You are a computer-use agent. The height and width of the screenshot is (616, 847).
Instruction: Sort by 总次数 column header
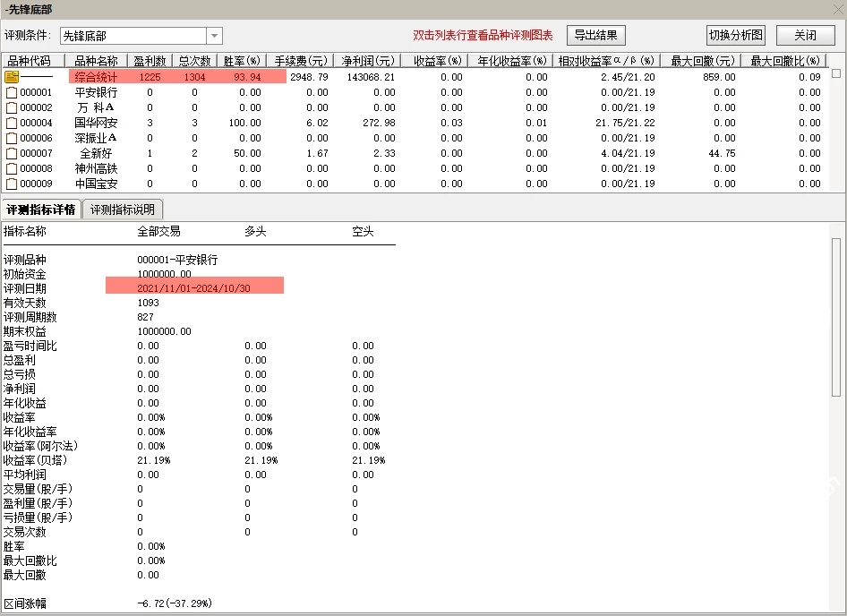194,61
